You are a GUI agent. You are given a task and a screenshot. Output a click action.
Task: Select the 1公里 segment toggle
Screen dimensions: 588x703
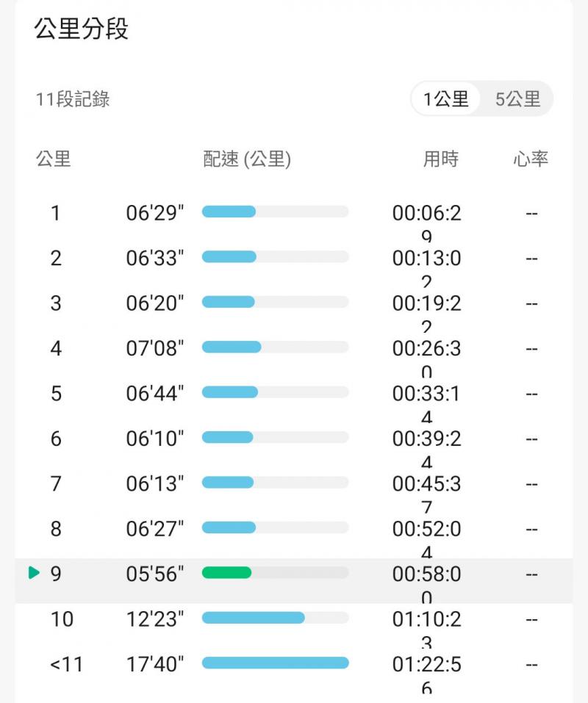(x=445, y=99)
